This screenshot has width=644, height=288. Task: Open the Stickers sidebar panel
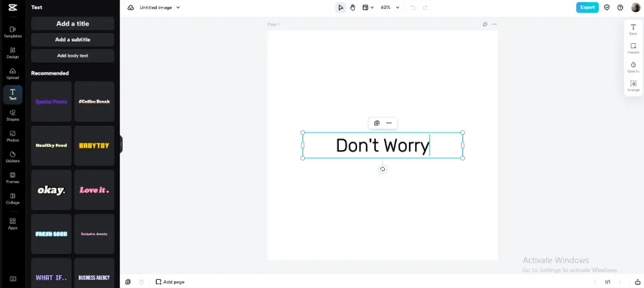13,158
